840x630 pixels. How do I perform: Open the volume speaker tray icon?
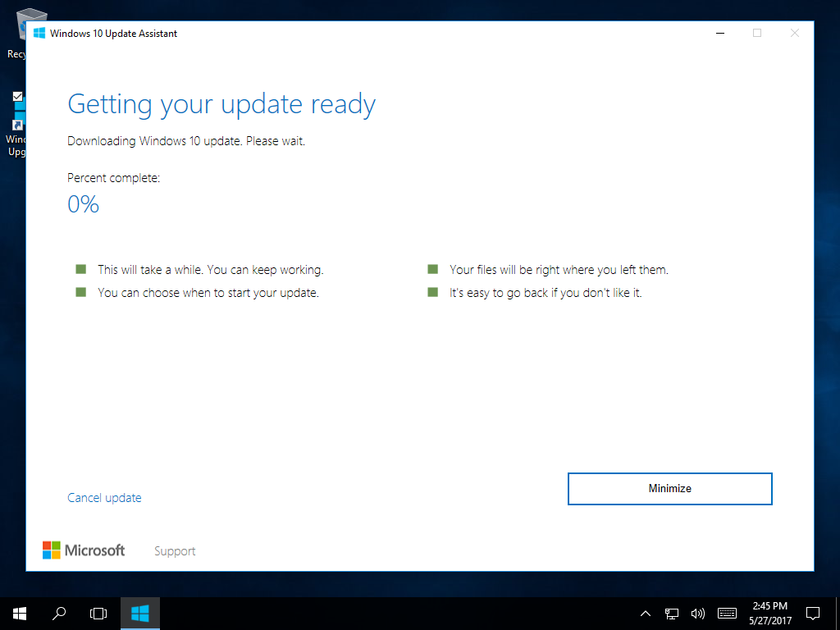(x=697, y=614)
